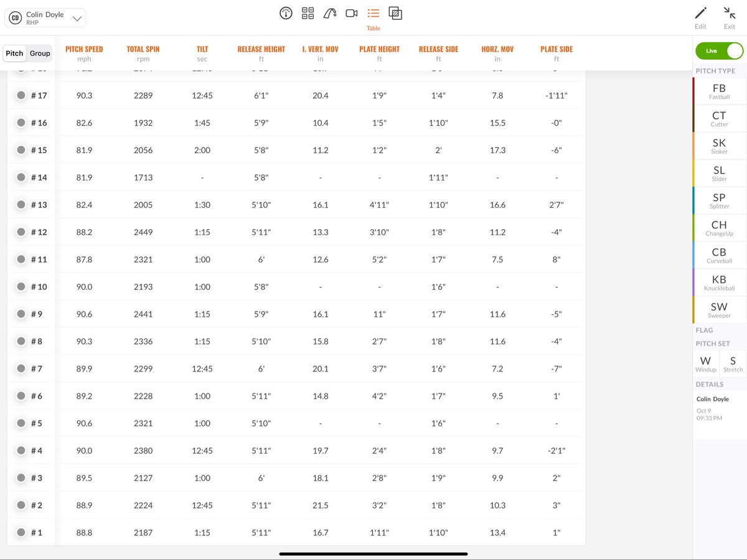This screenshot has width=747, height=560.
Task: Click the PITCH SPEED column header
Action: click(x=84, y=49)
